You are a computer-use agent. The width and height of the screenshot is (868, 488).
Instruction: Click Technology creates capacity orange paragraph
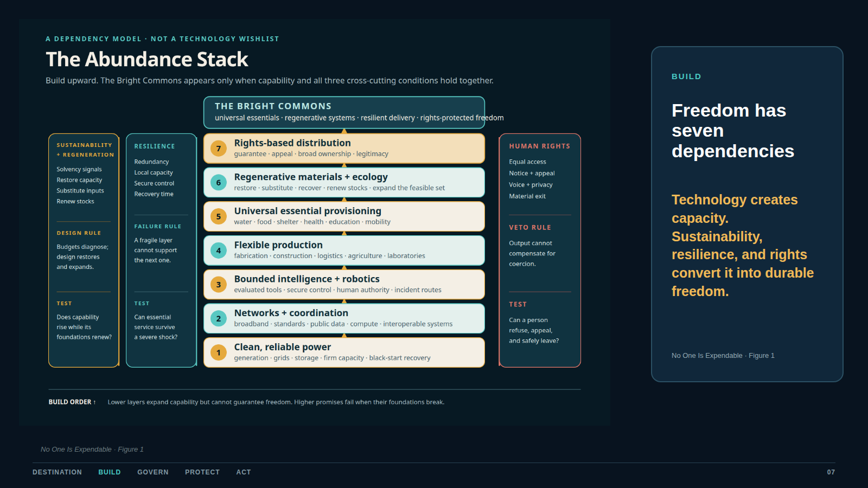pos(743,246)
